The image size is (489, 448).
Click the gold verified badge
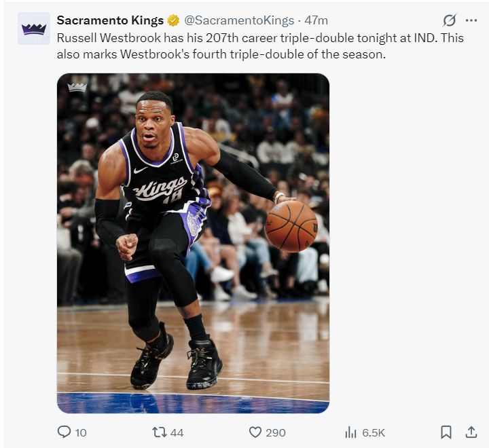(x=174, y=20)
